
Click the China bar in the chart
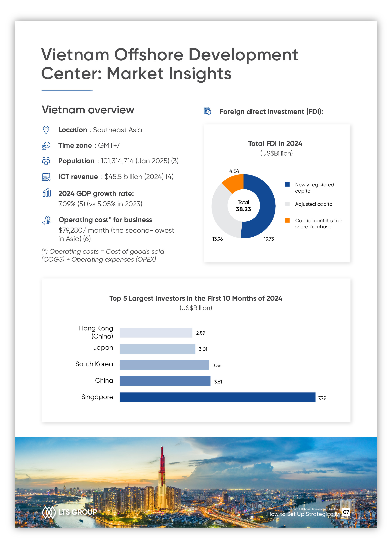pyautogui.click(x=165, y=381)
